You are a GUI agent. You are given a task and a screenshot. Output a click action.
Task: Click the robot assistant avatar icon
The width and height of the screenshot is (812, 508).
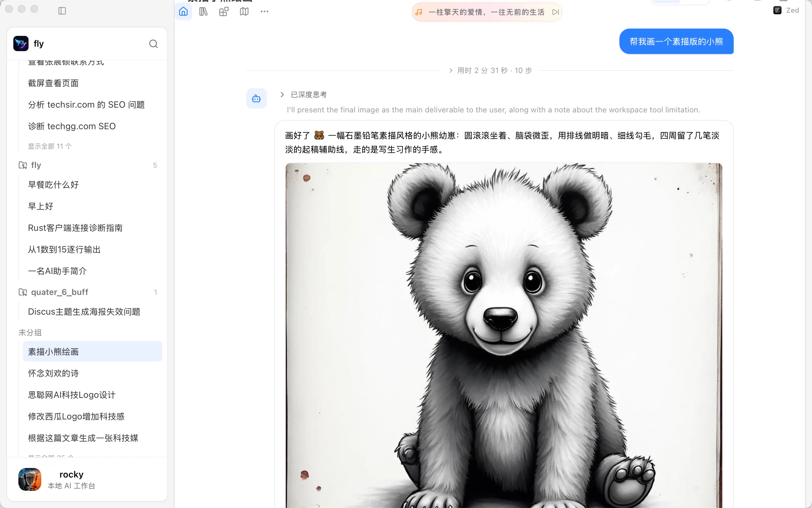pyautogui.click(x=256, y=98)
